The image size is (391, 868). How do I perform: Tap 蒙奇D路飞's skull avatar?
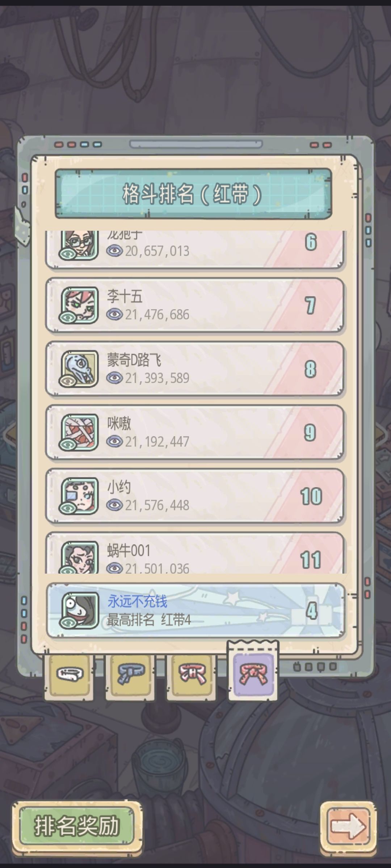[x=79, y=368]
